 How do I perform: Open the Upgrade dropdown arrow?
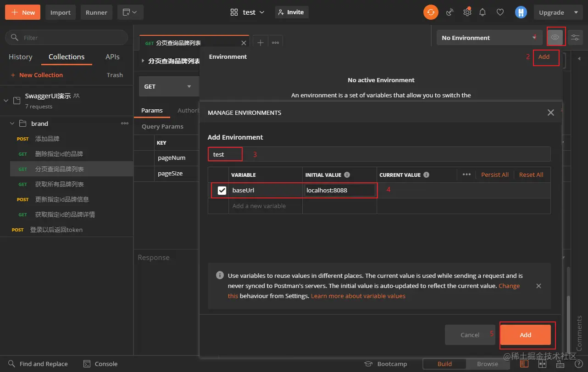pyautogui.click(x=576, y=12)
